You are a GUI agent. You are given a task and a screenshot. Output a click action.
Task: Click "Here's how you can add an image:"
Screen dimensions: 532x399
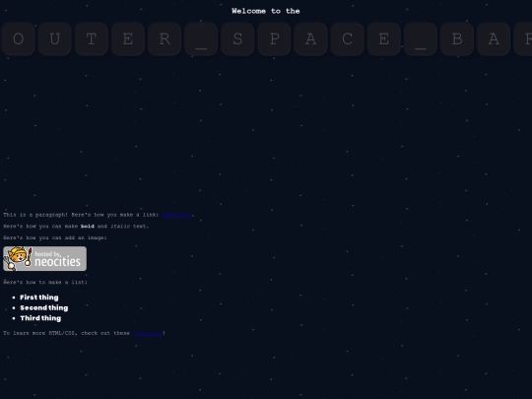tap(55, 237)
